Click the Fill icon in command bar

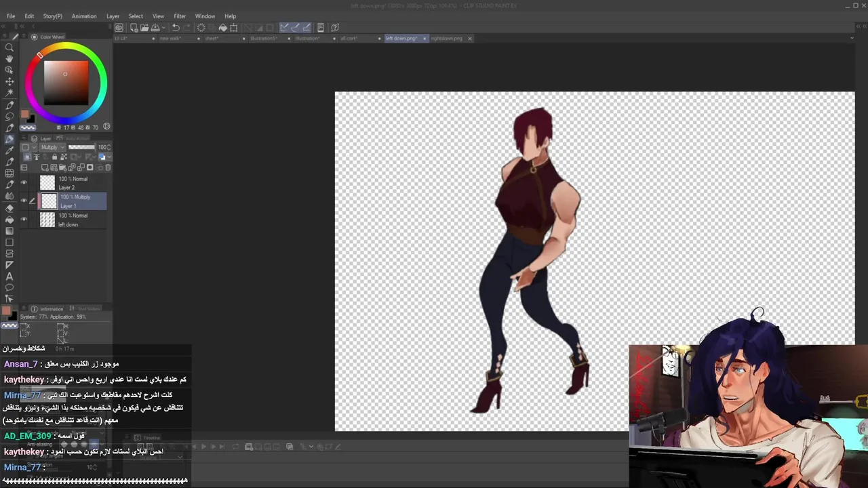(222, 28)
